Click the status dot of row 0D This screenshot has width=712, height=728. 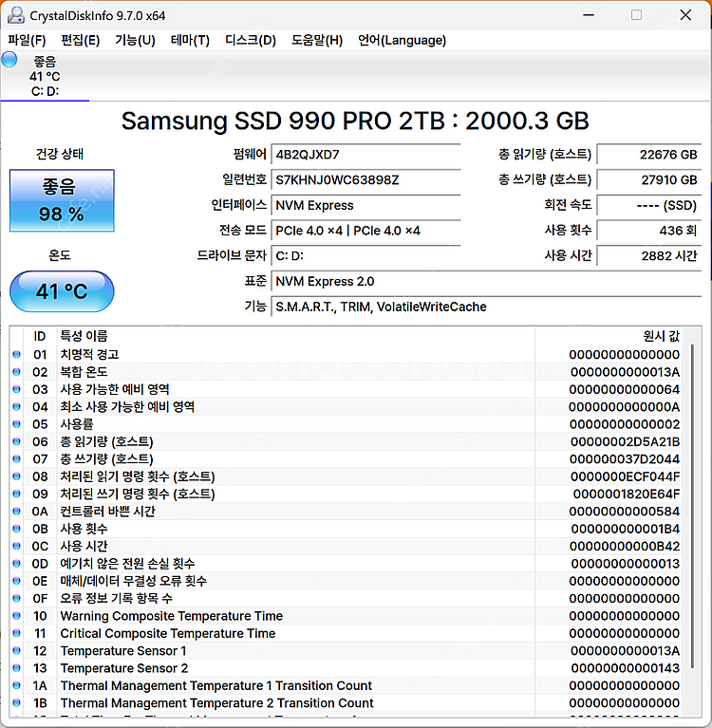(16, 564)
